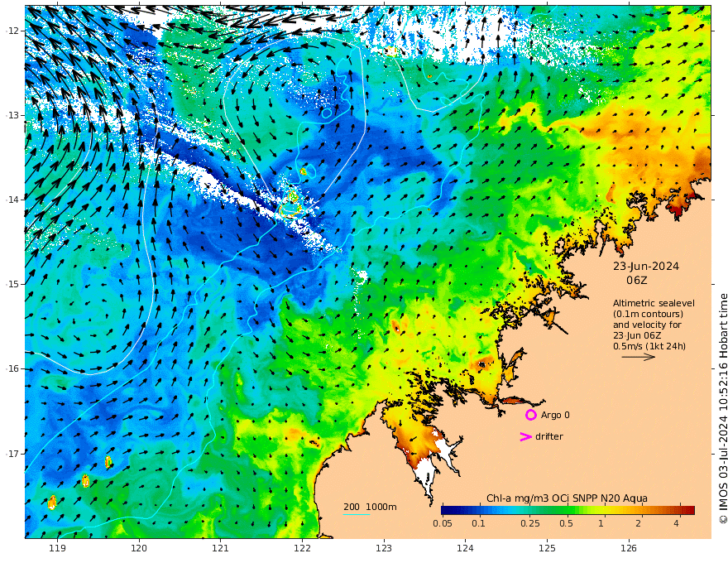Click the magenta drifter arrowhead legend marker
728x563 pixels.
(525, 436)
